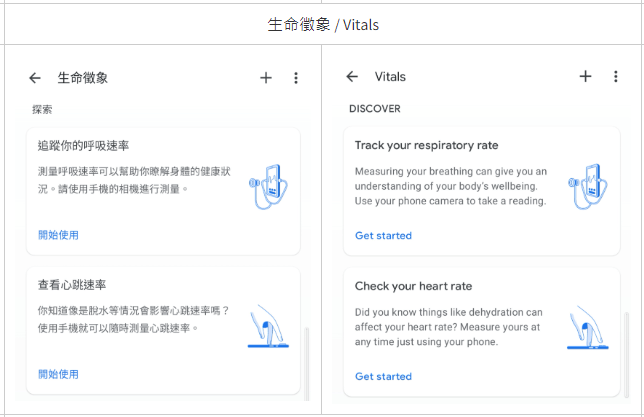644x417 pixels.
Task: Open three-dot menu in Vitals screen
Action: point(615,77)
